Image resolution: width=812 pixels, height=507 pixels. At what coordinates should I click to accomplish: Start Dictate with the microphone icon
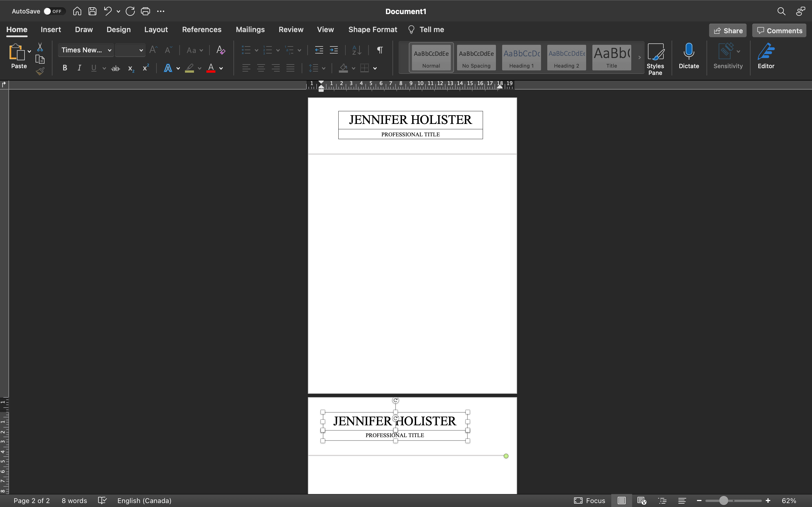coord(689,56)
